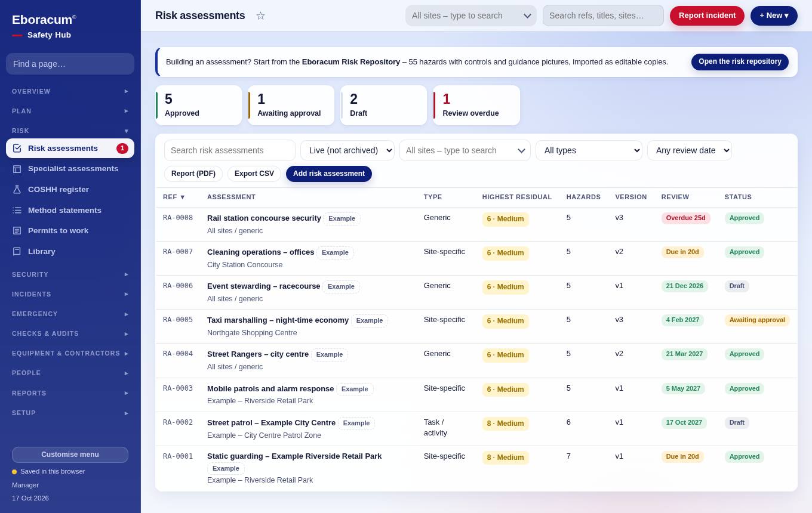Expand the People section
The image size is (812, 513).
click(70, 373)
